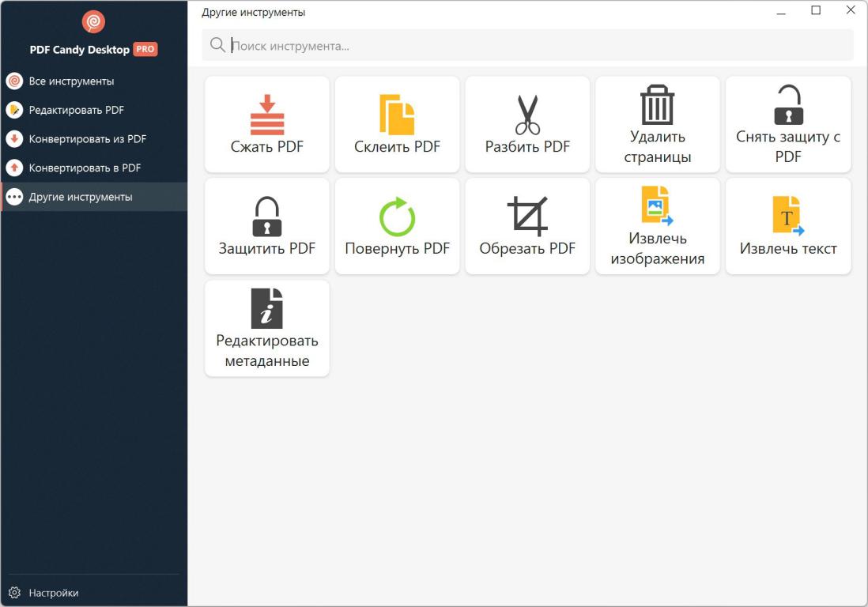Screen dimensions: 868x607
Task: Click the Сжать PDF compress icon
Action: point(267,115)
